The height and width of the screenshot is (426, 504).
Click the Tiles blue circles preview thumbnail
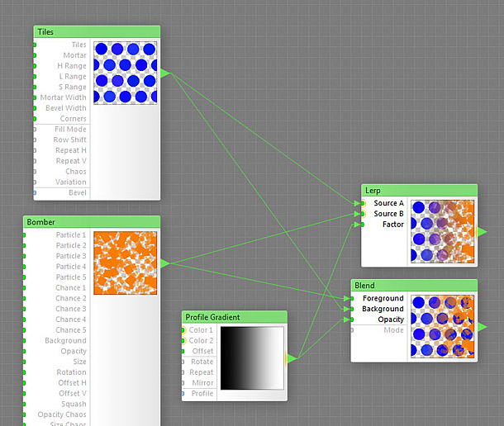point(125,73)
